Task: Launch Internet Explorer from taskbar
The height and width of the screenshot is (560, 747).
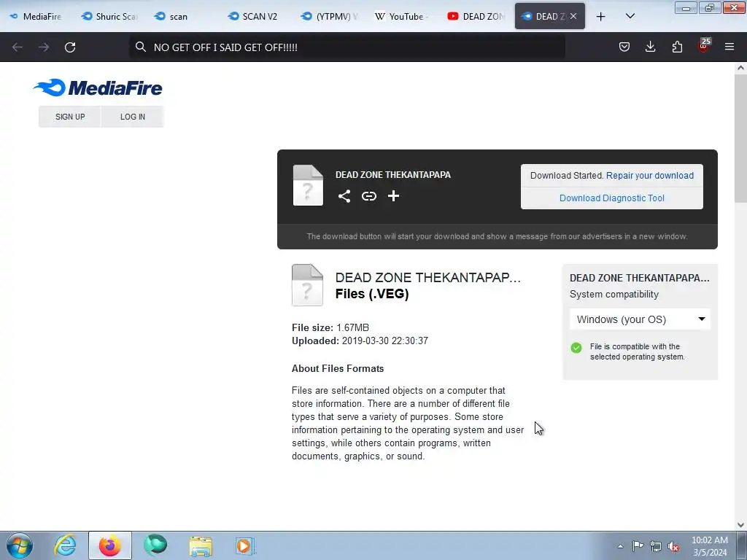Action: coord(65,545)
